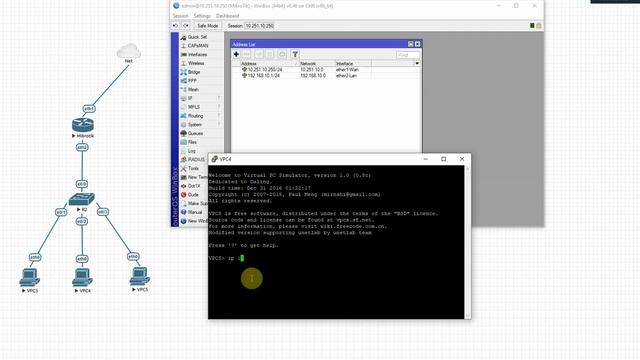Click the ether2-Lan interface cell
Image resolution: width=640 pixels, height=360 pixels.
(x=346, y=76)
